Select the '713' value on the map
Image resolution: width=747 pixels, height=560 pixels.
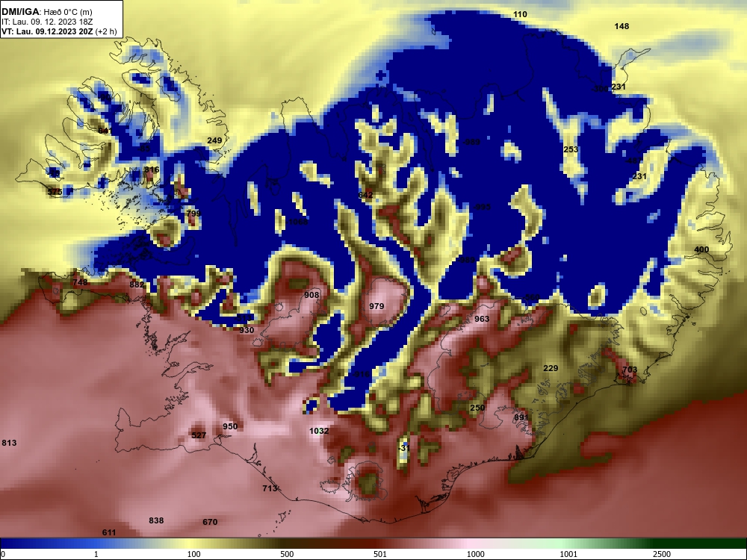(x=270, y=488)
